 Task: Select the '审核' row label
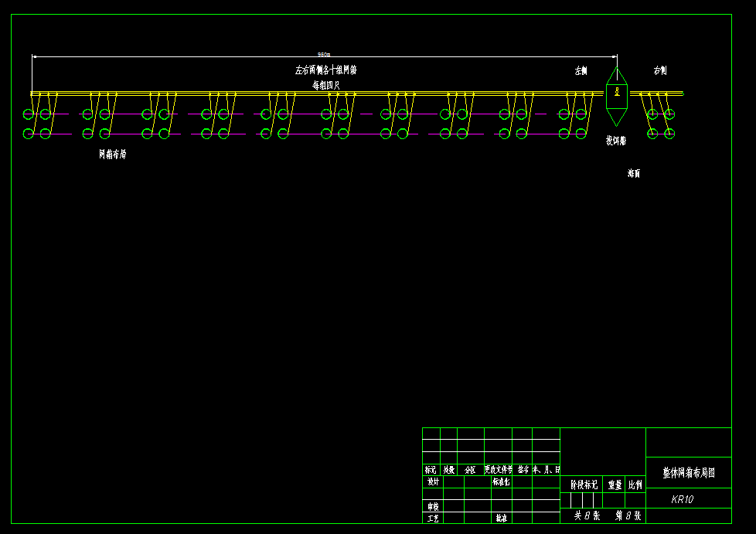point(433,506)
